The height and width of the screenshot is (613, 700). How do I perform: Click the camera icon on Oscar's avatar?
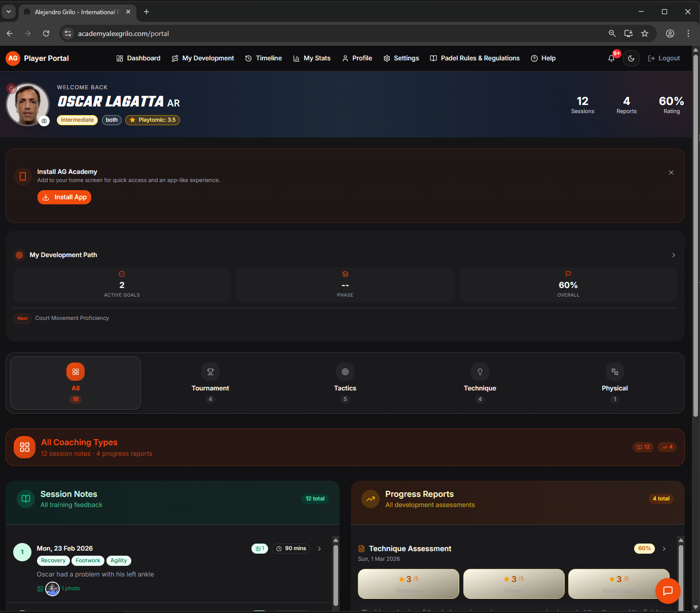[44, 121]
